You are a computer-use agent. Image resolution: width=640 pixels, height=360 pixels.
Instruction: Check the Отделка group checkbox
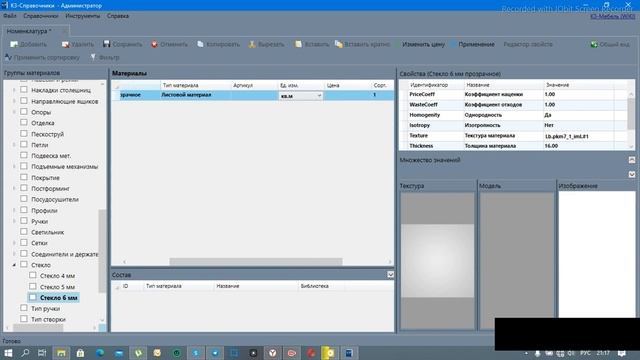tap(24, 122)
